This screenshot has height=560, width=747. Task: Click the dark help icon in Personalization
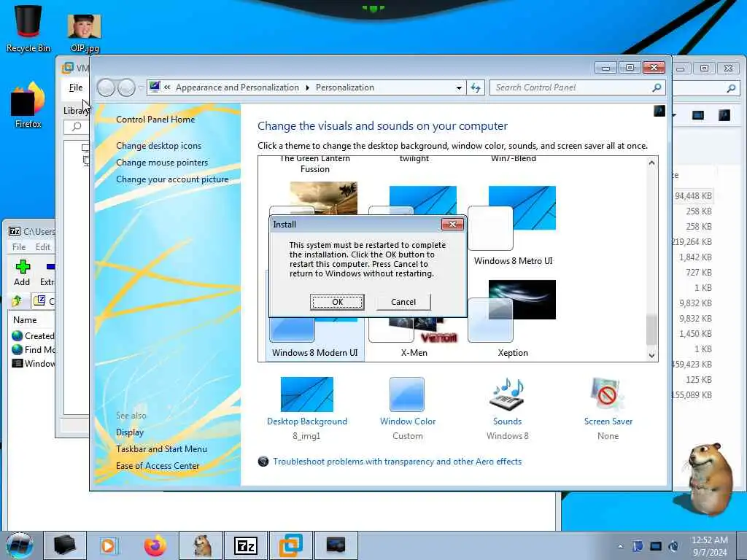659,111
